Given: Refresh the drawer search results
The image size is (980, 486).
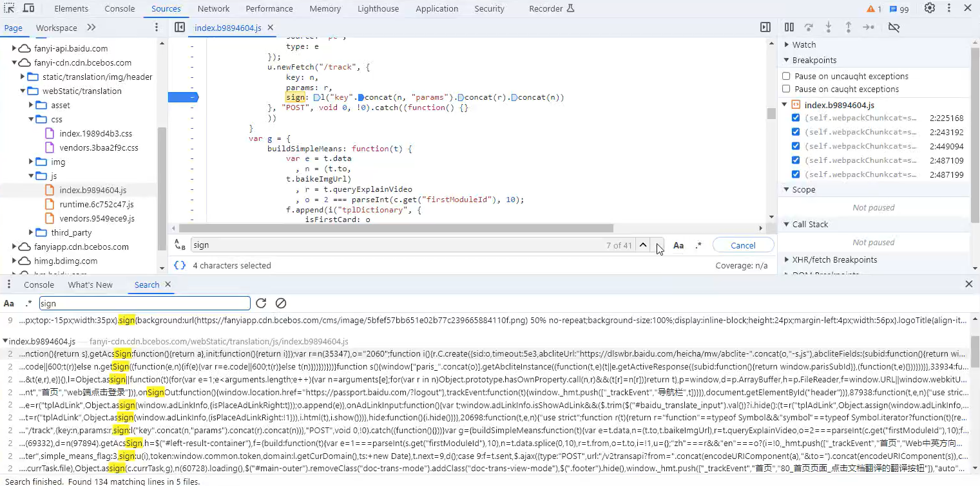Looking at the screenshot, I should (261, 303).
